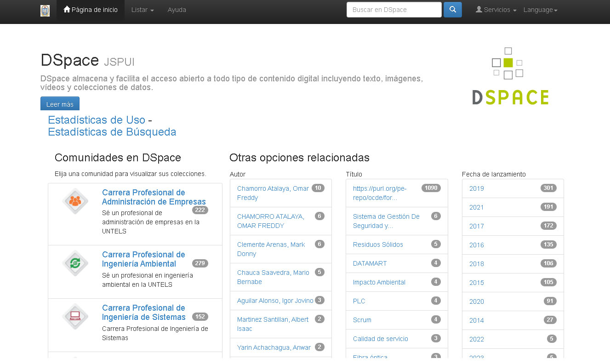Open the Language dropdown

[x=541, y=10]
